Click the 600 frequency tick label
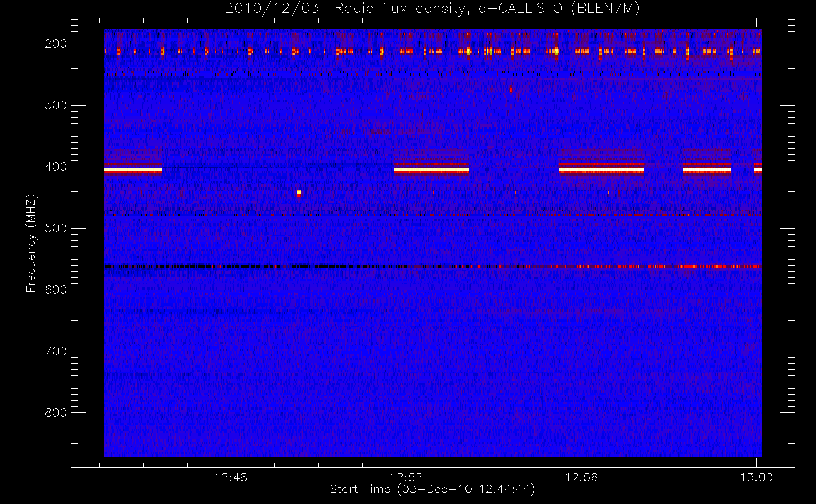The image size is (816, 504). [56, 290]
